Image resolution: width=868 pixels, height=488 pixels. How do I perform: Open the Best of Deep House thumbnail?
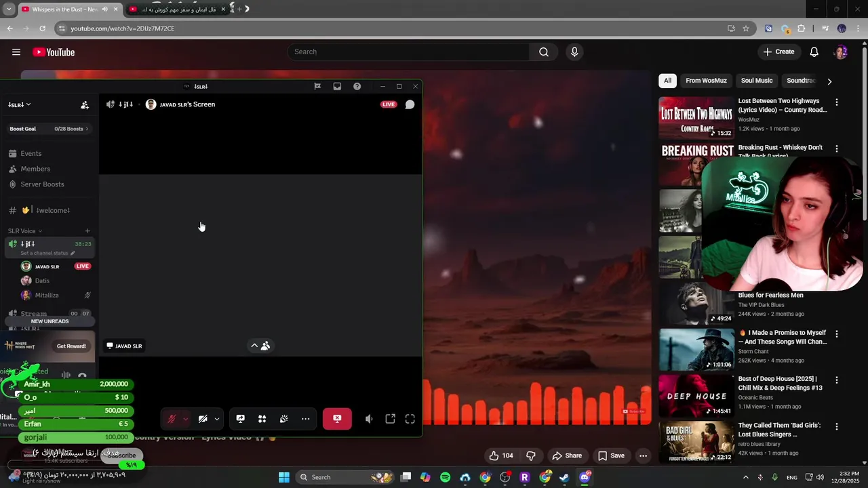point(696,396)
